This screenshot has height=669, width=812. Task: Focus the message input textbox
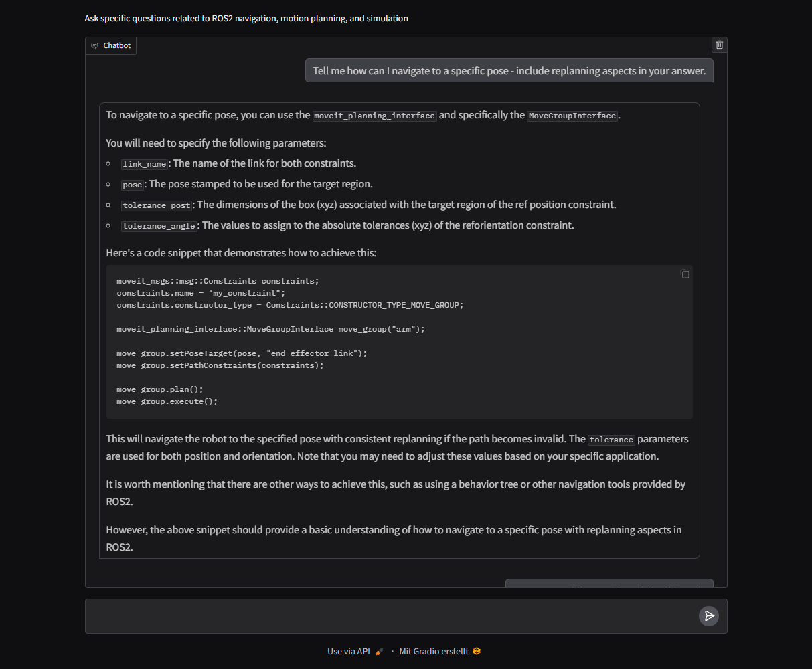tap(393, 616)
